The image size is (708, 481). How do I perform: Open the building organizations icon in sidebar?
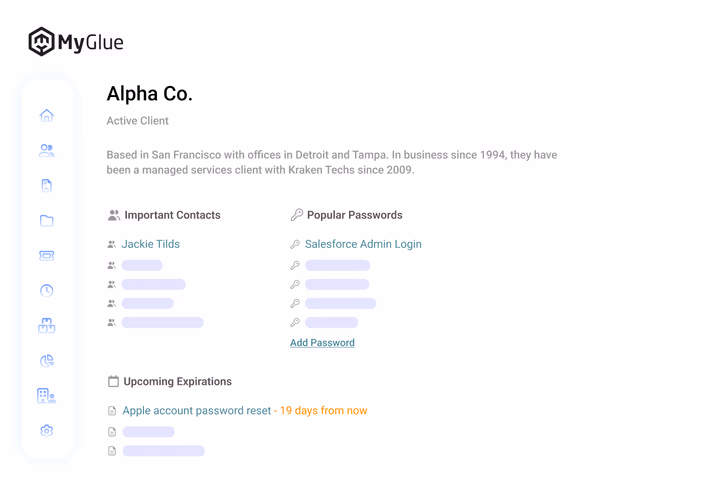pyautogui.click(x=47, y=396)
